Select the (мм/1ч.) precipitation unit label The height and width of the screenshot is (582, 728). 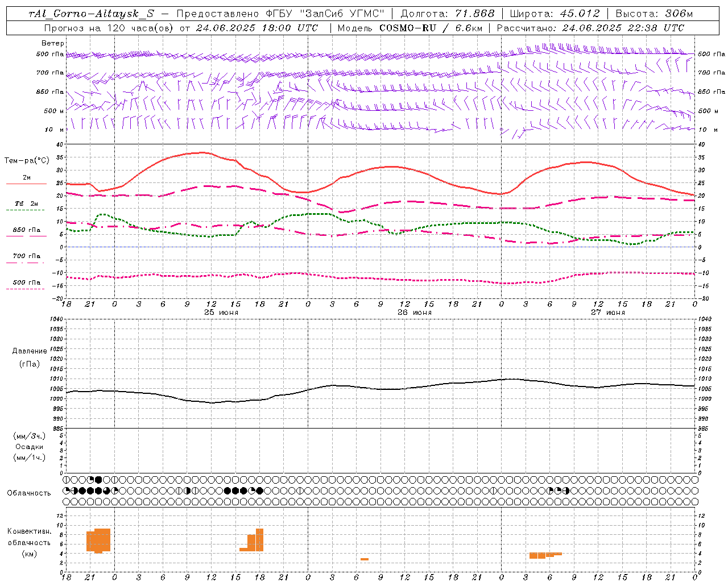click(x=30, y=458)
